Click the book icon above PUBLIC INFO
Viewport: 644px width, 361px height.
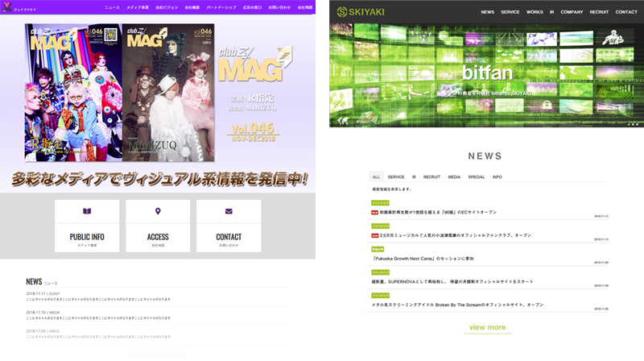click(x=87, y=211)
